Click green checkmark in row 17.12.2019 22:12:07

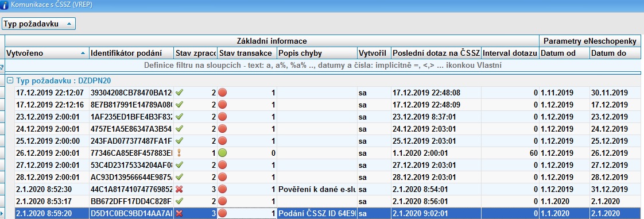click(180, 93)
